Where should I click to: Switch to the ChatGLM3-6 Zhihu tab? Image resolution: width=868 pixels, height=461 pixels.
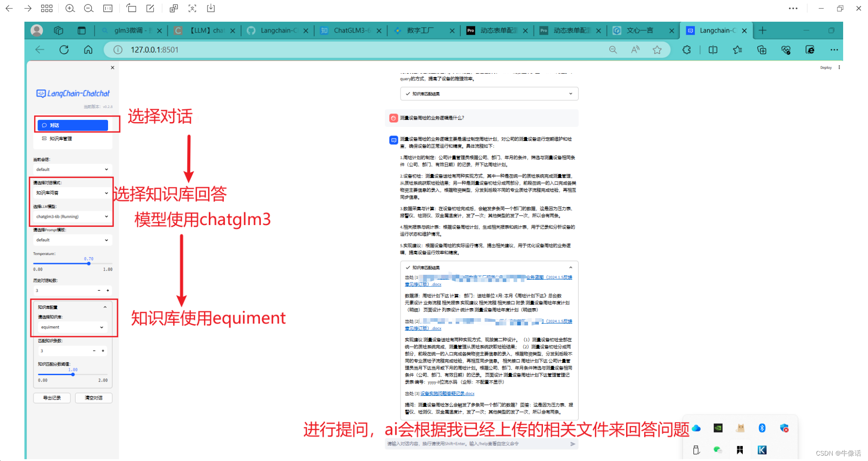pyautogui.click(x=352, y=30)
